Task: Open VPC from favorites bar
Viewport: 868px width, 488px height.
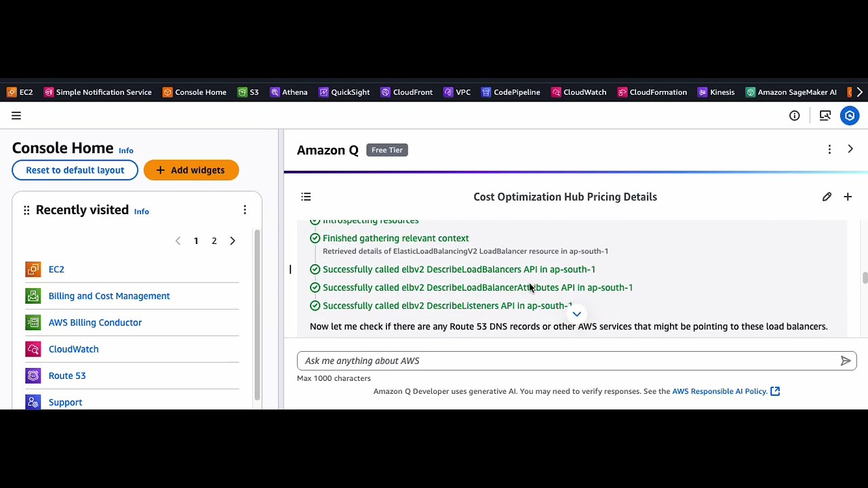Action: [457, 92]
